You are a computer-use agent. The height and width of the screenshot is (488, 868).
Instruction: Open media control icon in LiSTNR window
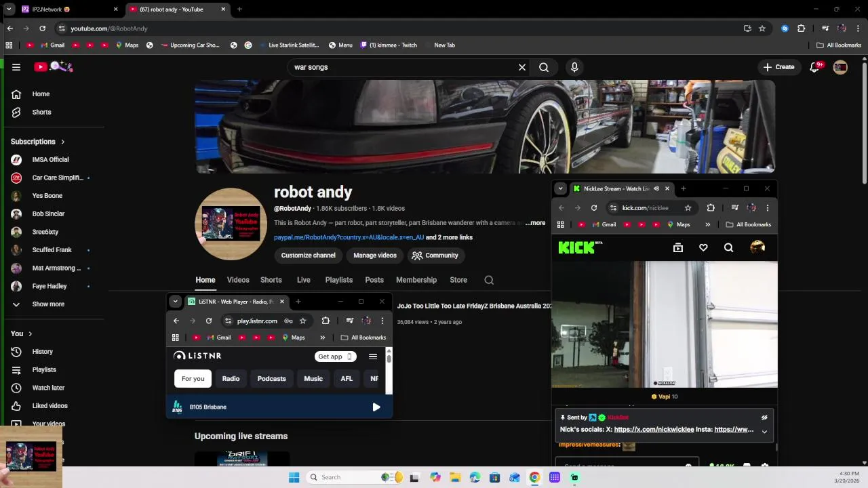pos(350,321)
